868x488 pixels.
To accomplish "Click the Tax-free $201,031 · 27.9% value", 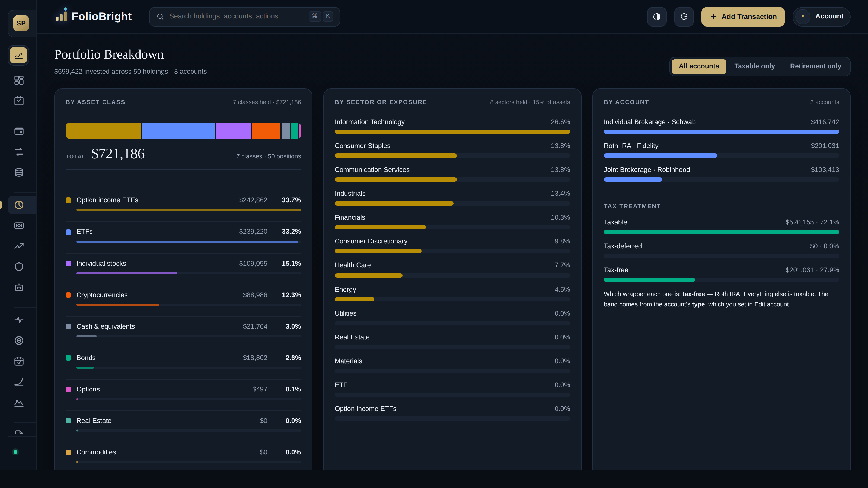I will coord(812,270).
